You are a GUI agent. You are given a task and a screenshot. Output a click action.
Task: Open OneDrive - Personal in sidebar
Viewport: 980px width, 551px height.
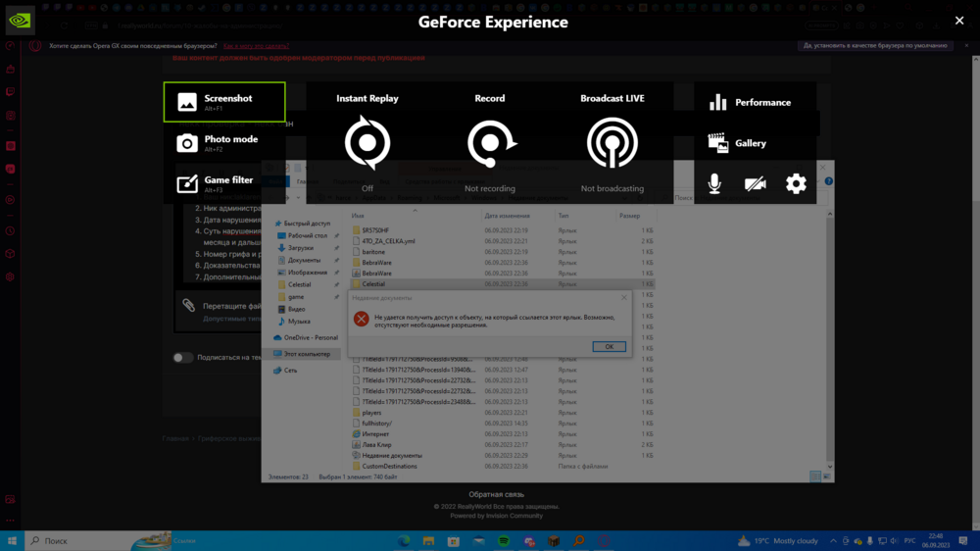306,337
